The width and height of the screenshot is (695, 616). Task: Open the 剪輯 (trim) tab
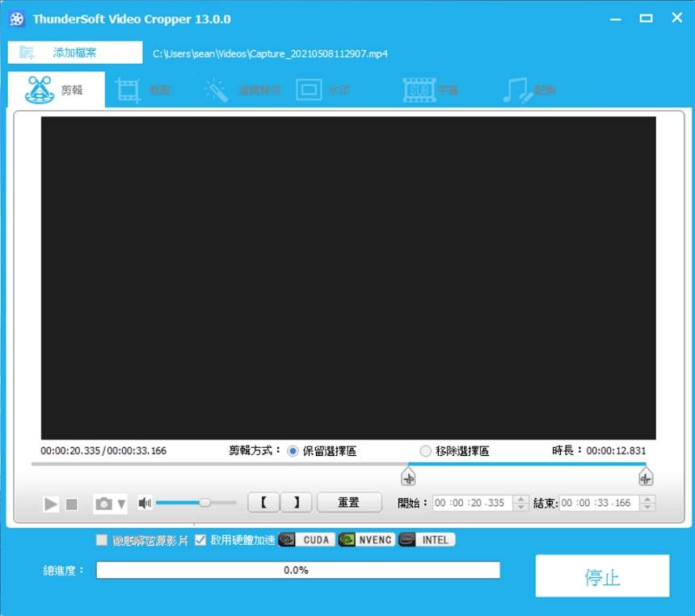coord(57,90)
